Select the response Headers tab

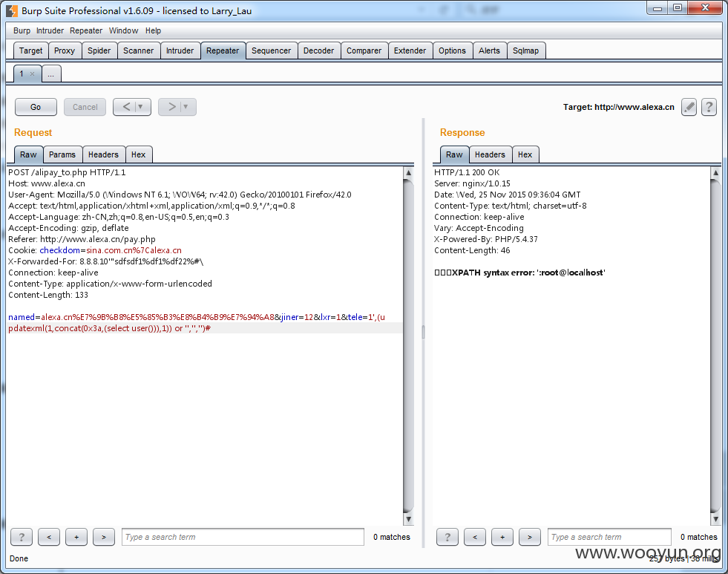click(490, 154)
